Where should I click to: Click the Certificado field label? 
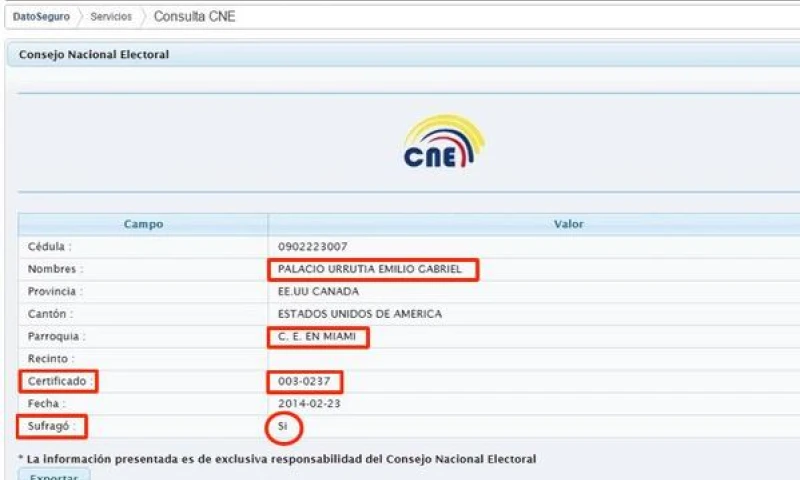pos(57,381)
